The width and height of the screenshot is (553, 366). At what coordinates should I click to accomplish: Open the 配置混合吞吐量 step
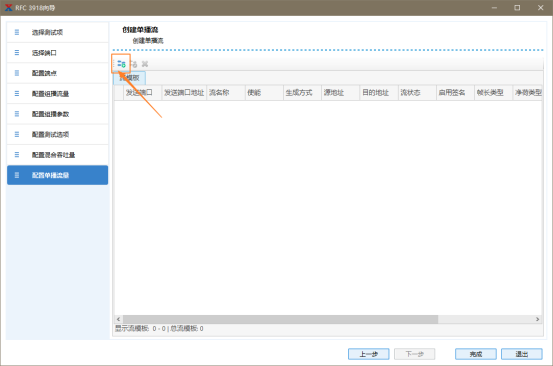pyautogui.click(x=57, y=155)
